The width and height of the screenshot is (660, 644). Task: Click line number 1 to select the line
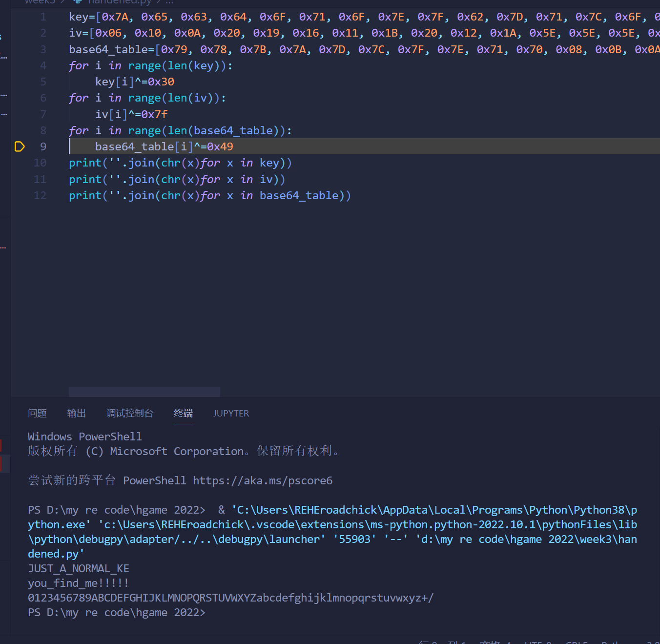pyautogui.click(x=43, y=17)
